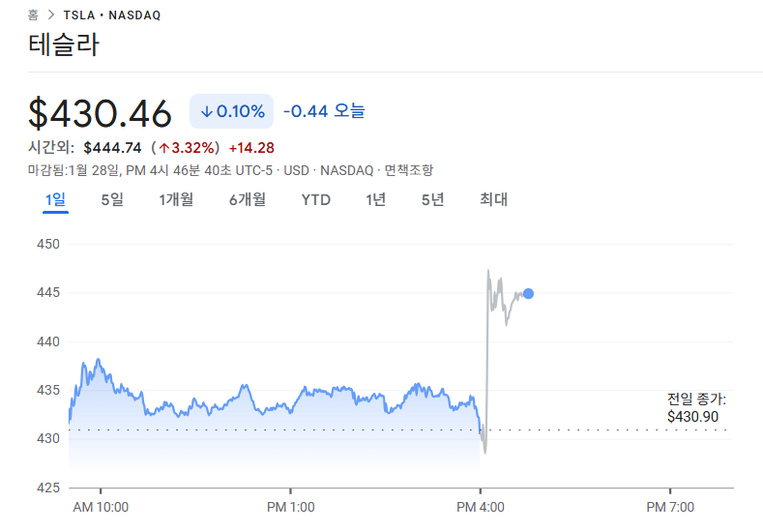Click the after-hours price $444.74

pyautogui.click(x=112, y=148)
